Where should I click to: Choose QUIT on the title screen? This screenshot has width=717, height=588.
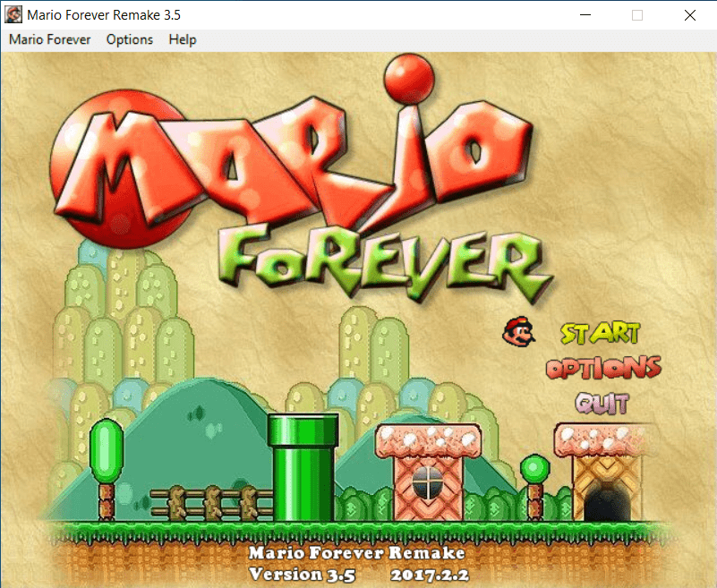pyautogui.click(x=602, y=404)
